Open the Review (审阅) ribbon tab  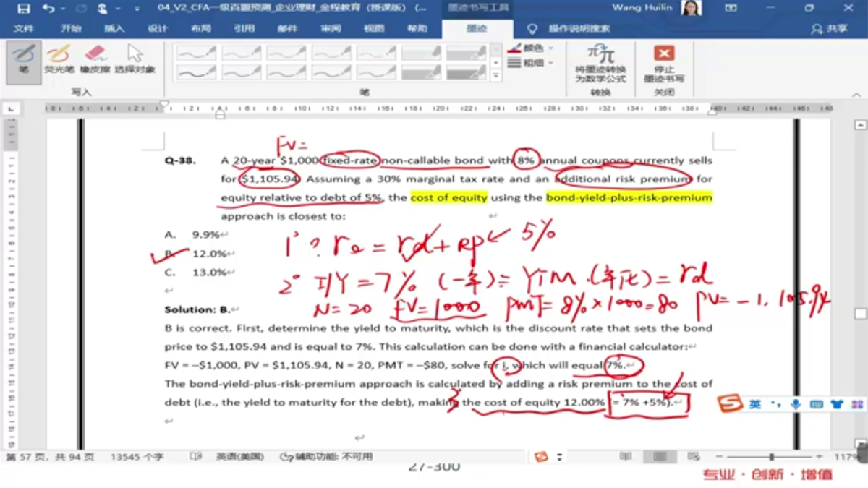[x=331, y=29]
